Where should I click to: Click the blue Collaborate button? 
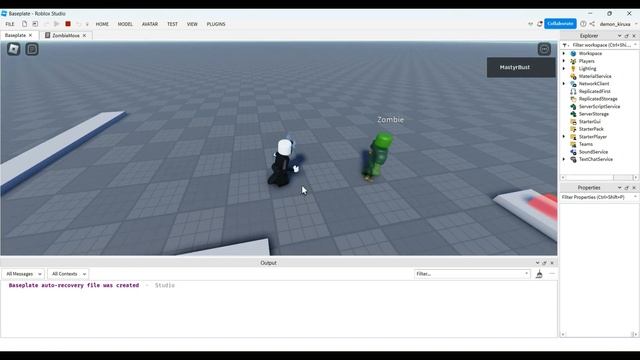pyautogui.click(x=560, y=24)
